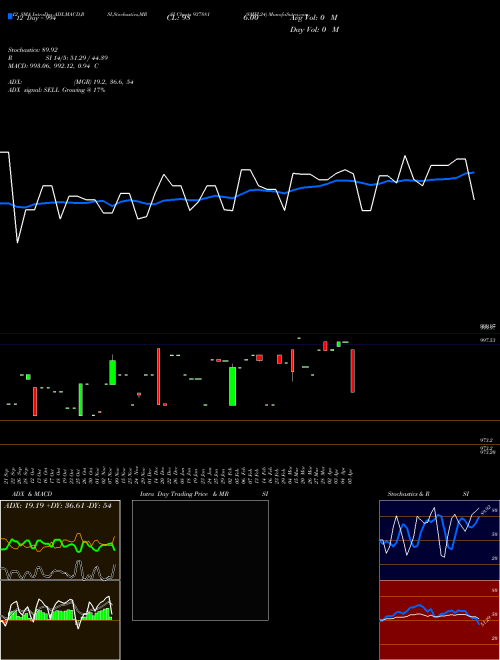Click the 'Stochastics & R' panel title
This screenshot has height=660, width=500.
click(x=408, y=494)
